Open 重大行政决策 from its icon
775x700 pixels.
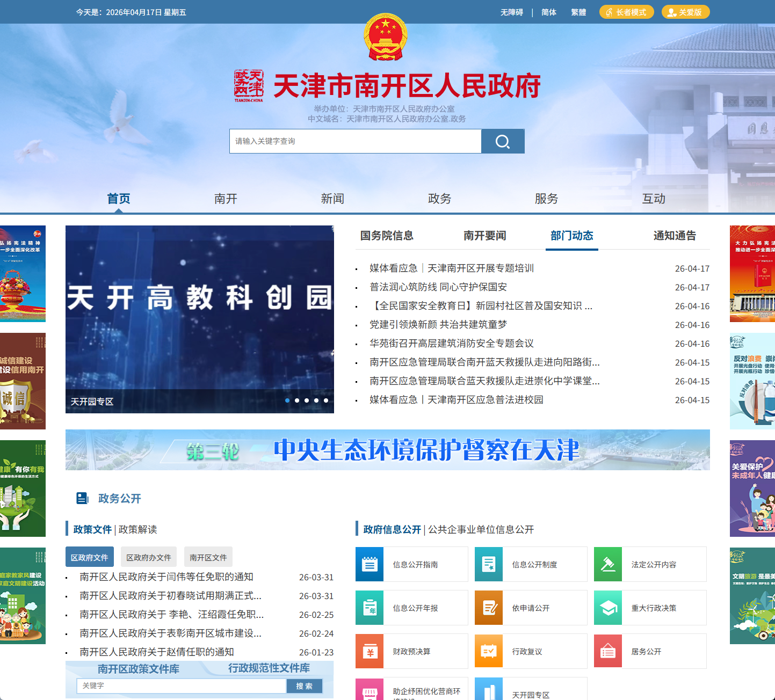click(607, 608)
